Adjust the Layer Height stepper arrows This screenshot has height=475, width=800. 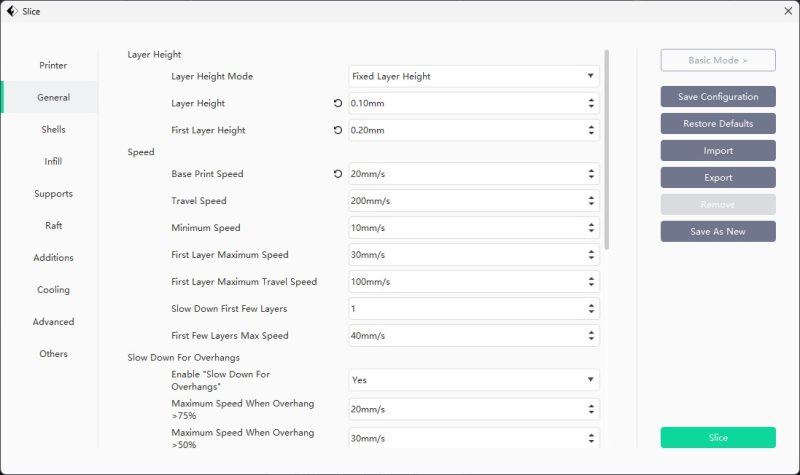pyautogui.click(x=591, y=103)
